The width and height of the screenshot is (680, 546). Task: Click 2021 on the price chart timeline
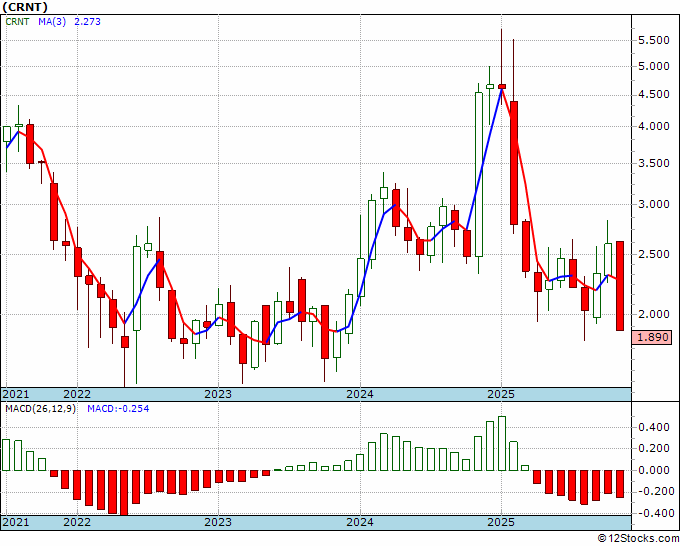16,394
